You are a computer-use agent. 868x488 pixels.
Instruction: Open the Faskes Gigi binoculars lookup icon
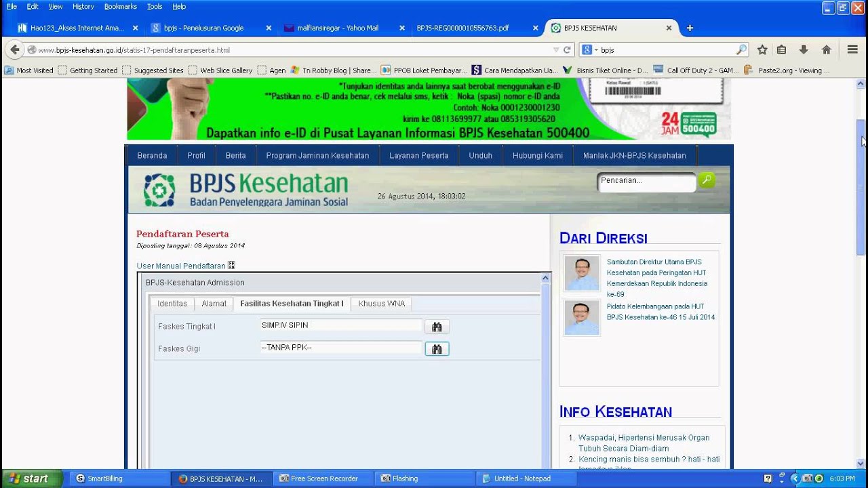pos(437,349)
